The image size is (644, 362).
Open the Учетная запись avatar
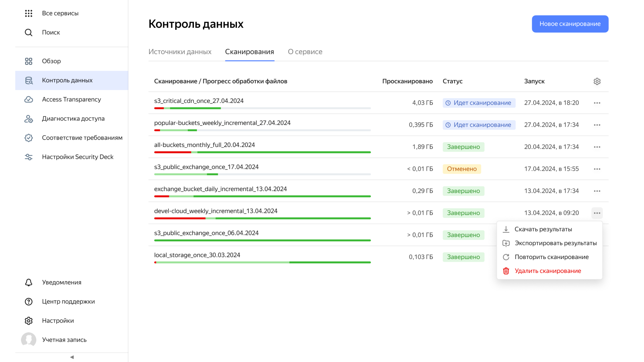tap(28, 340)
